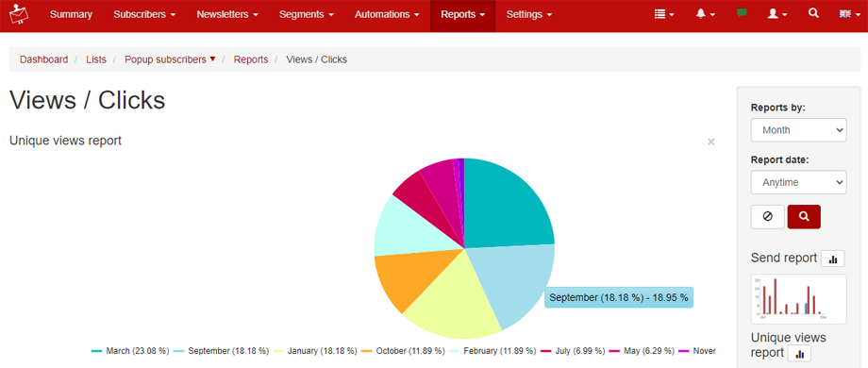Open the notifications bell menu
Screen dimensions: 868x368
click(x=706, y=14)
